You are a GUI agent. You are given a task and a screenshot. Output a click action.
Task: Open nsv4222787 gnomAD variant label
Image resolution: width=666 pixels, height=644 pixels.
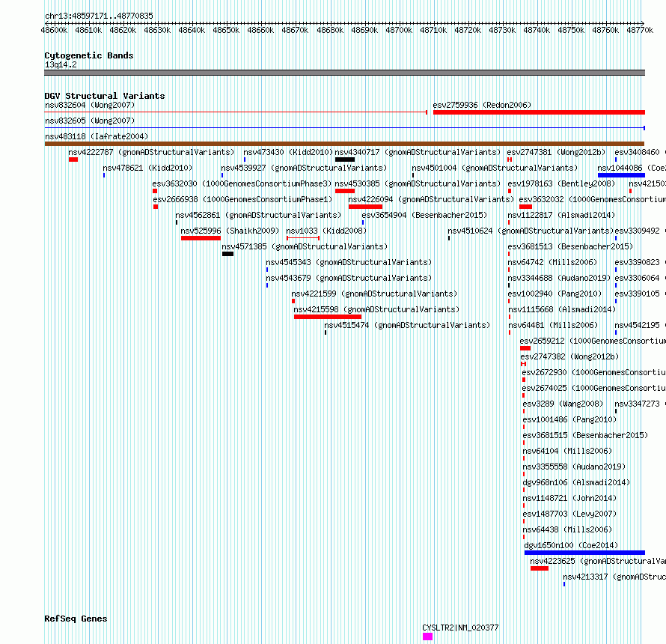click(x=151, y=152)
